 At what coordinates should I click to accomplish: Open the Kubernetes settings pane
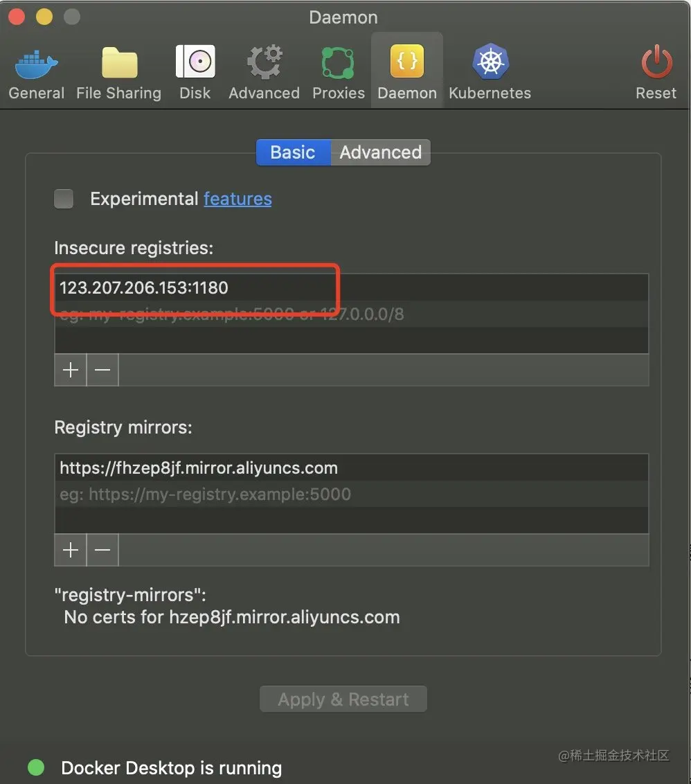pyautogui.click(x=490, y=73)
